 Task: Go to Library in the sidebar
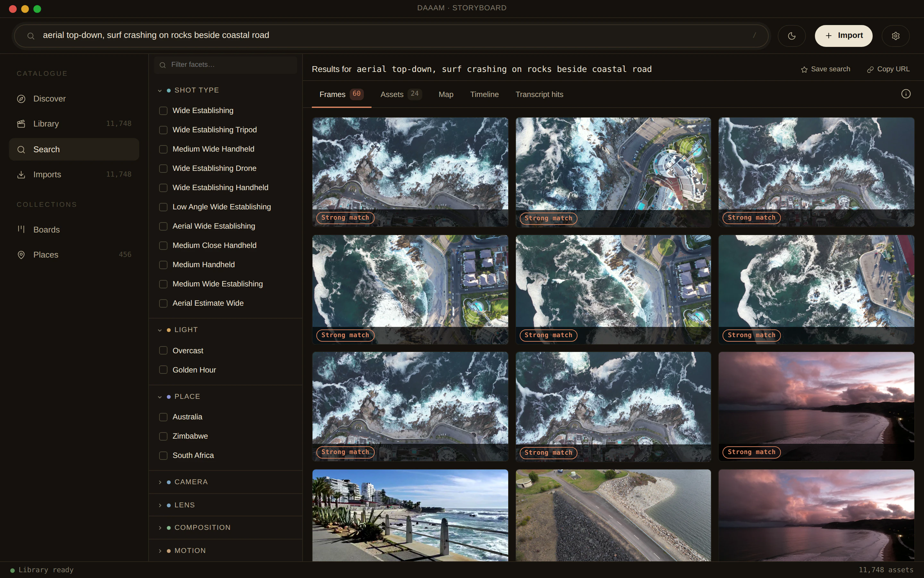point(74,124)
